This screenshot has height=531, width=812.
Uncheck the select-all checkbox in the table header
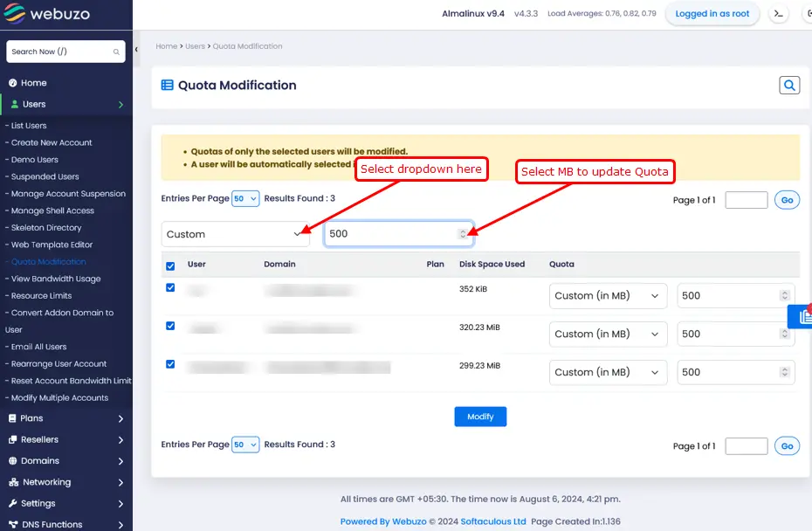tap(170, 264)
